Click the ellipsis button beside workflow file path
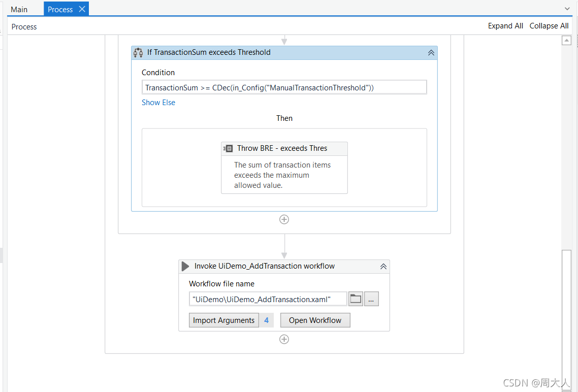This screenshot has height=392, width=578. 371,299
